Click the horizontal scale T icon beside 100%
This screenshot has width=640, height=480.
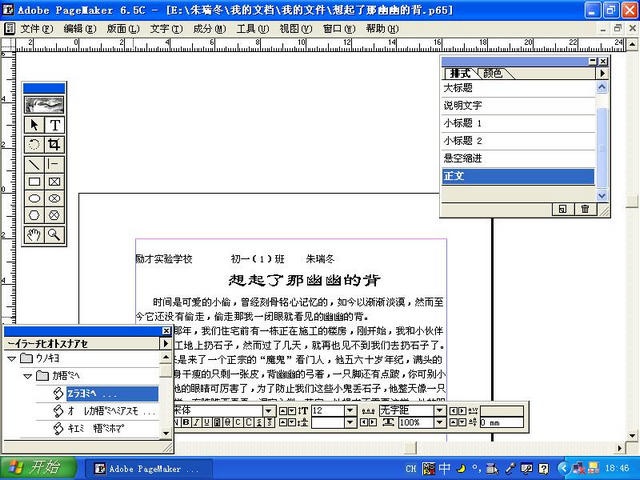388,422
